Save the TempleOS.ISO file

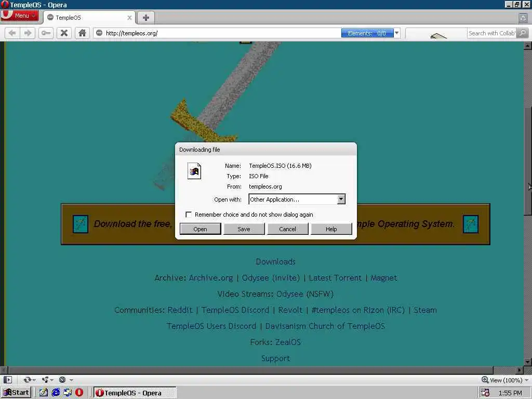pos(244,229)
